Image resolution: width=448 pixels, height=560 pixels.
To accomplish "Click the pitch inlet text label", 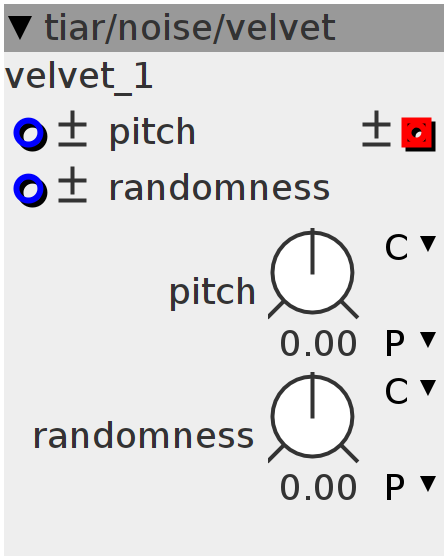I will tap(152, 133).
